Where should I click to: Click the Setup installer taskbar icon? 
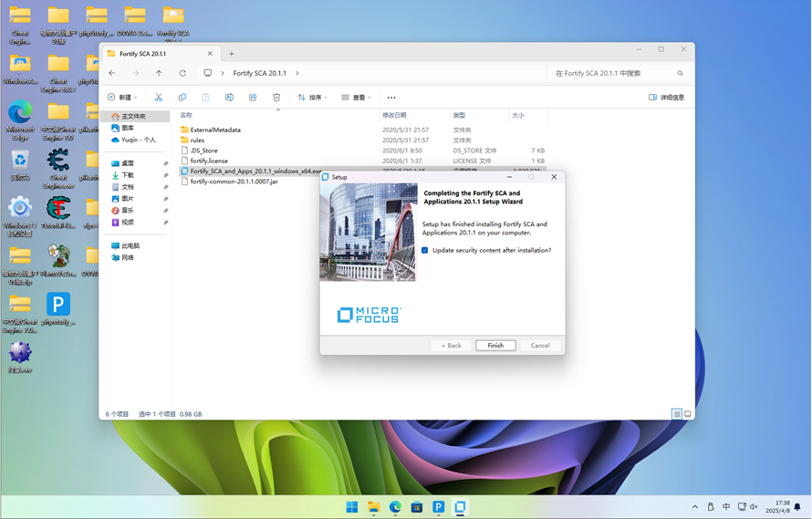(460, 506)
